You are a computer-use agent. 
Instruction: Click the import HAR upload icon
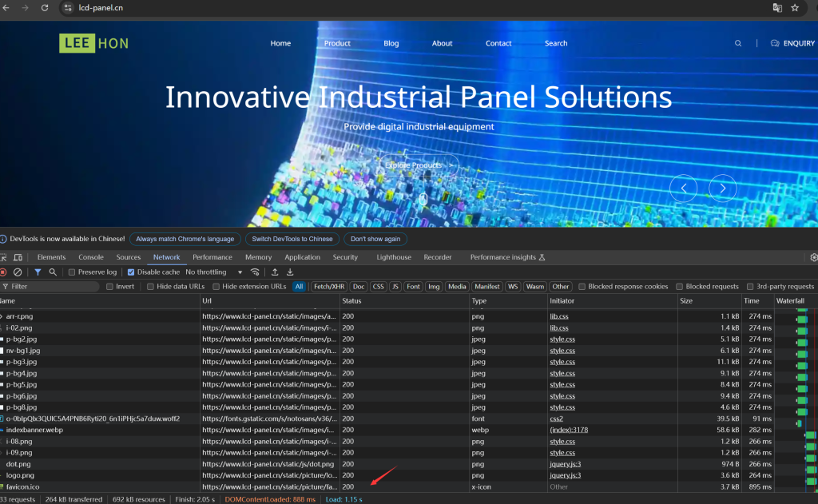(275, 272)
